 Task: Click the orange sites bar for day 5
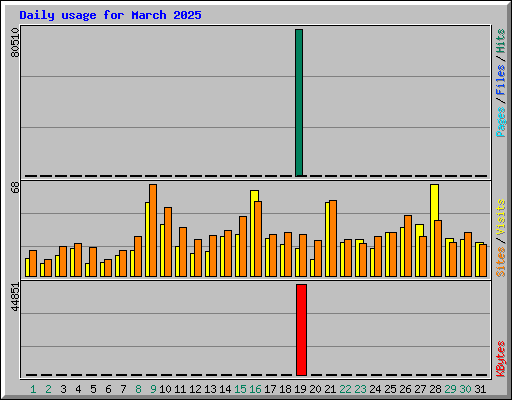pos(93,262)
